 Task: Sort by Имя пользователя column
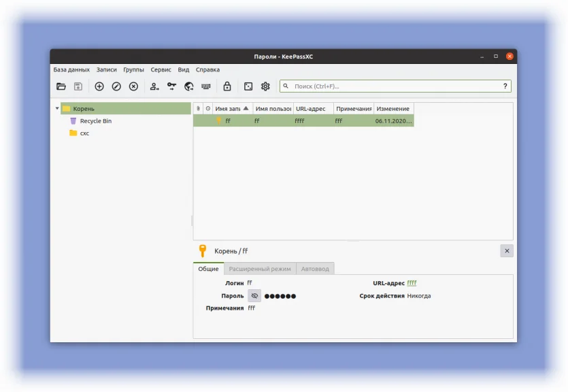point(273,109)
